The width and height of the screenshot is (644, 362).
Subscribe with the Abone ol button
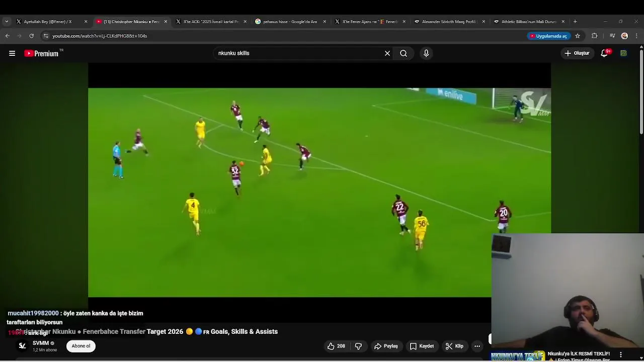(81, 346)
